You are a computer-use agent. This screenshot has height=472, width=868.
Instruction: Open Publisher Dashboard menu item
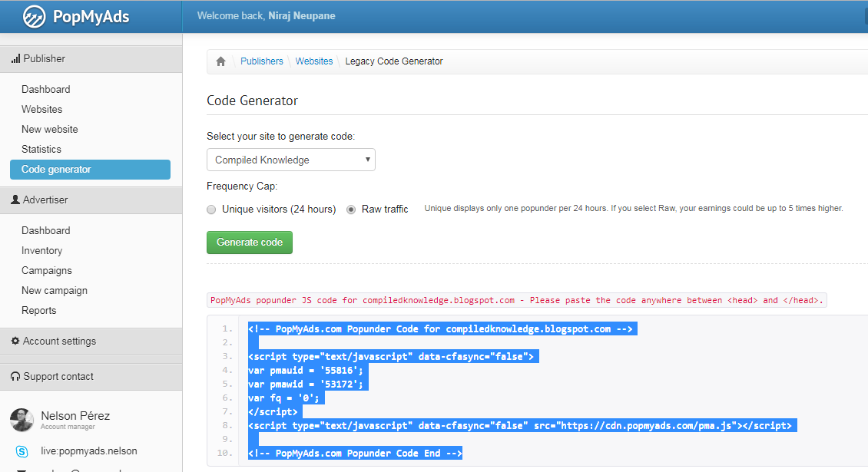click(46, 90)
